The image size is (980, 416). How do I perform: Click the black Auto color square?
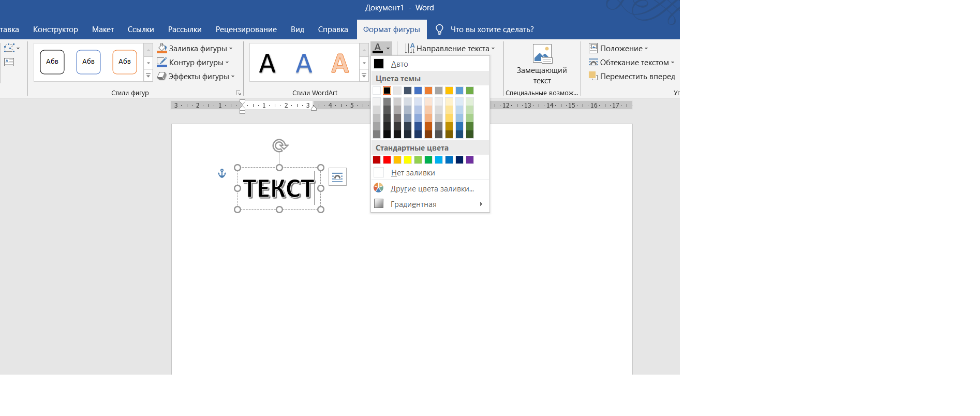pos(379,64)
